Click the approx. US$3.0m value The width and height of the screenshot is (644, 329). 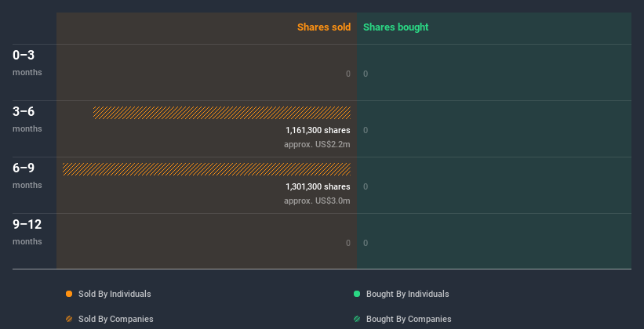[317, 201]
